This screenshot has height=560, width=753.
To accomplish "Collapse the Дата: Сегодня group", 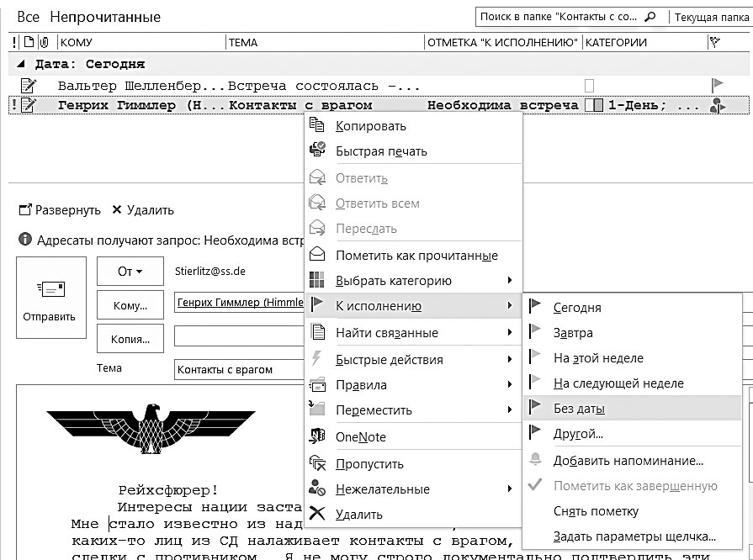I will point(21,64).
